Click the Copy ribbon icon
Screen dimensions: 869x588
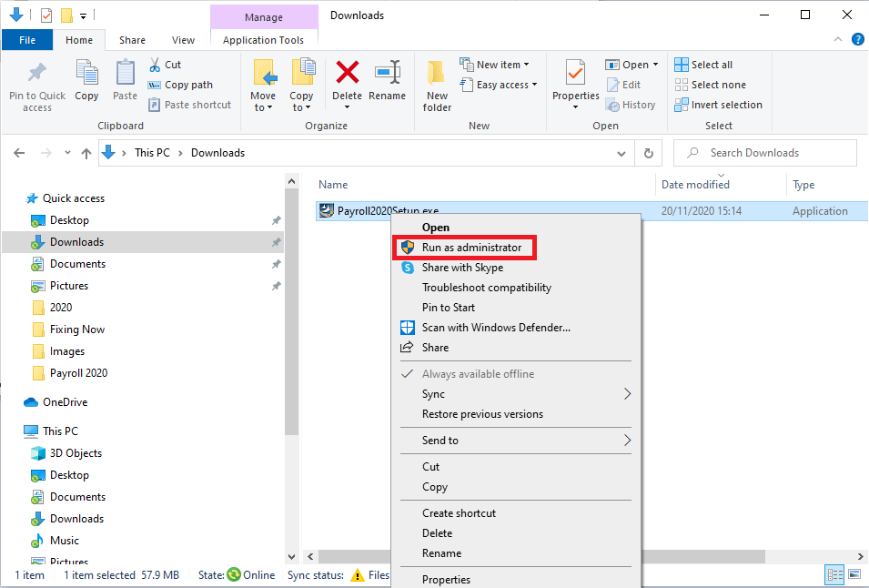coord(86,74)
